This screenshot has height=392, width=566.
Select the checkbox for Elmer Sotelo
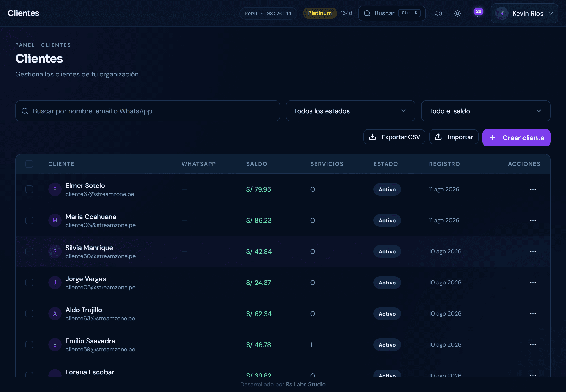(29, 189)
